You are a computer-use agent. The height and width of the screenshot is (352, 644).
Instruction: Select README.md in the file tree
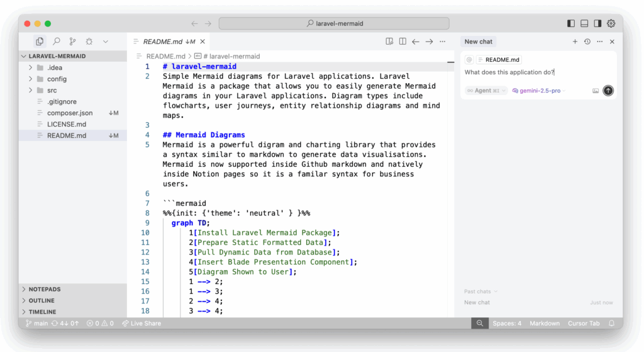[x=73, y=135]
